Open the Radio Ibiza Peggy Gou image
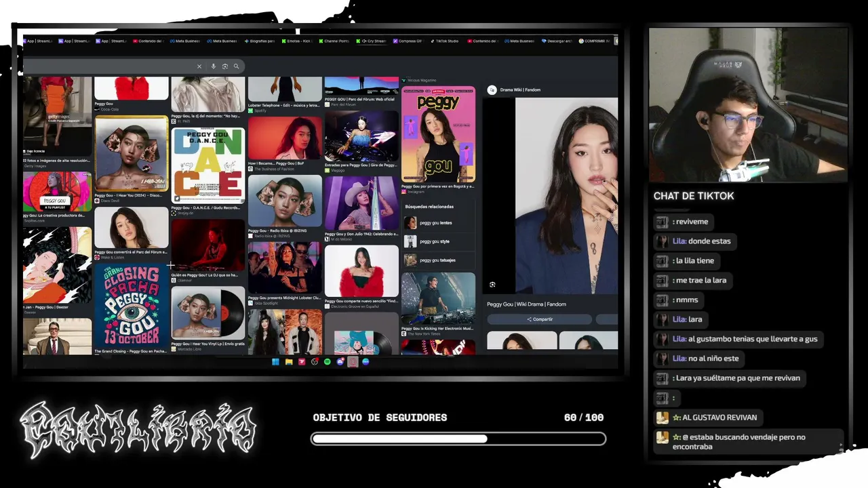Screen dimensions: 868x488 (285, 201)
